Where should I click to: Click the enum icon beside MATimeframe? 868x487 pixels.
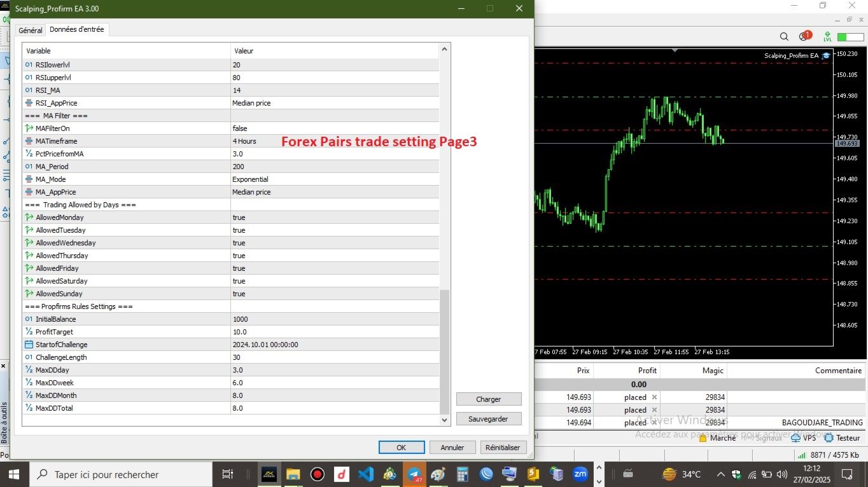point(29,141)
